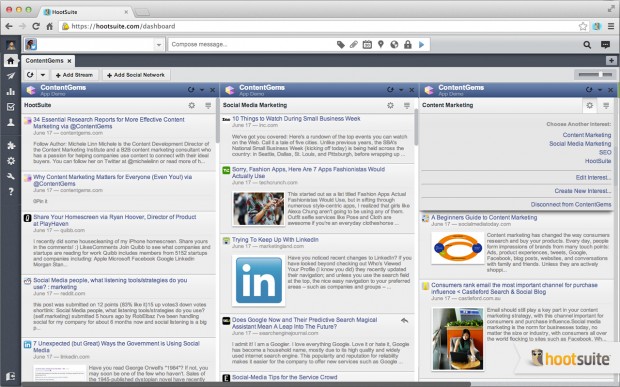Viewport: 620px width, 387px height.
Task: Add location with the pin icon
Action: coord(380,44)
